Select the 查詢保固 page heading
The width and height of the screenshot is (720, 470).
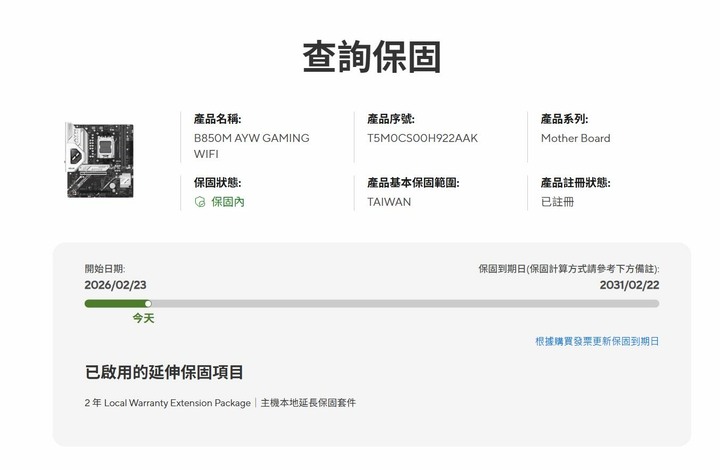372,57
